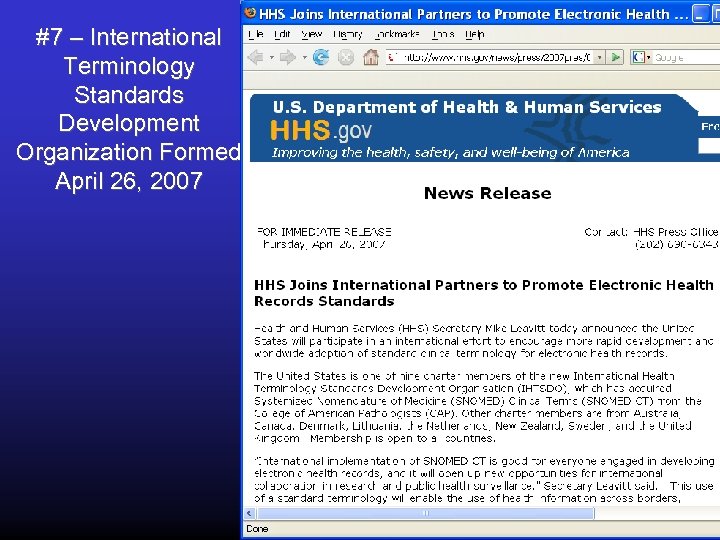Minimize the Firefox browser window
Image resolution: width=720 pixels, height=540 pixels.
click(x=700, y=14)
